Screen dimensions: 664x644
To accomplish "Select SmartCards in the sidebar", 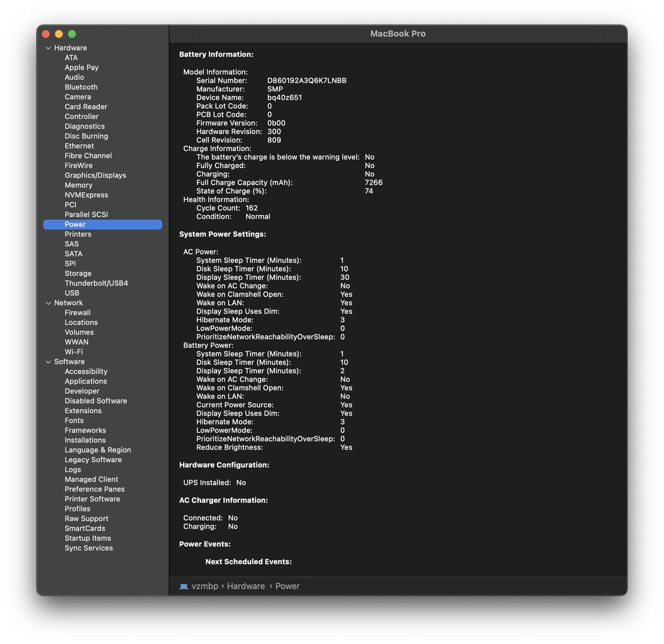I will pos(85,528).
